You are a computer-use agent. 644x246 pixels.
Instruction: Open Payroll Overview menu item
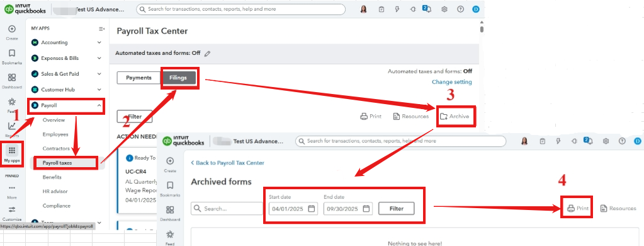[x=54, y=120]
